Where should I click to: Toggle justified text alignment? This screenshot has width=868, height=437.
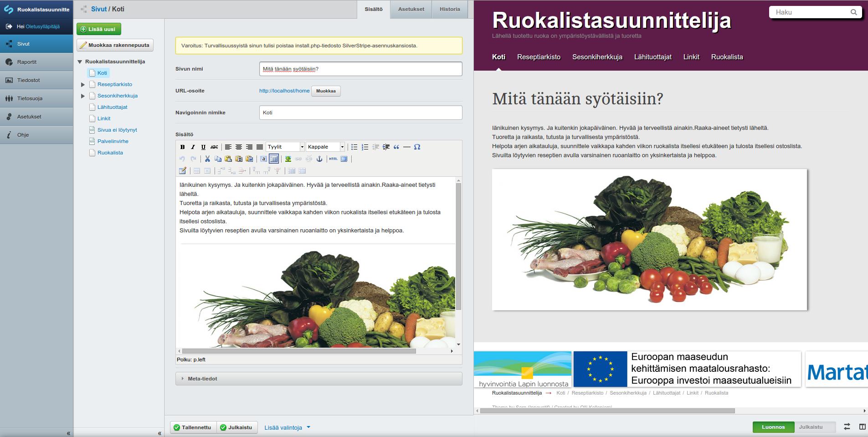[x=260, y=147]
